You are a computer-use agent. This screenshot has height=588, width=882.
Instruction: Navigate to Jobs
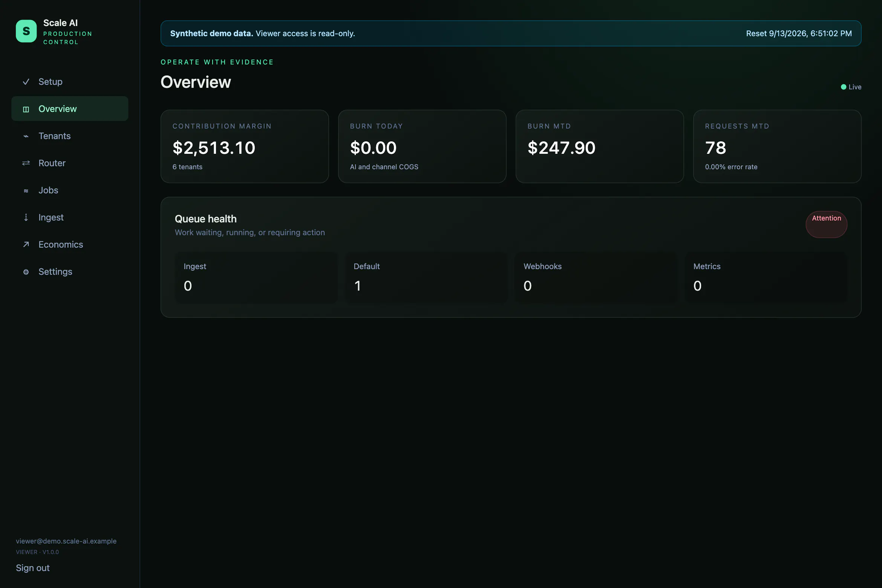click(70, 190)
